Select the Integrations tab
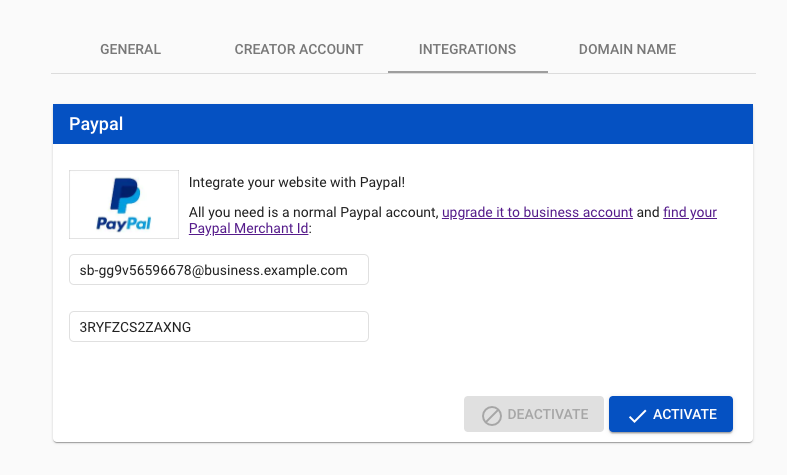 pyautogui.click(x=467, y=49)
